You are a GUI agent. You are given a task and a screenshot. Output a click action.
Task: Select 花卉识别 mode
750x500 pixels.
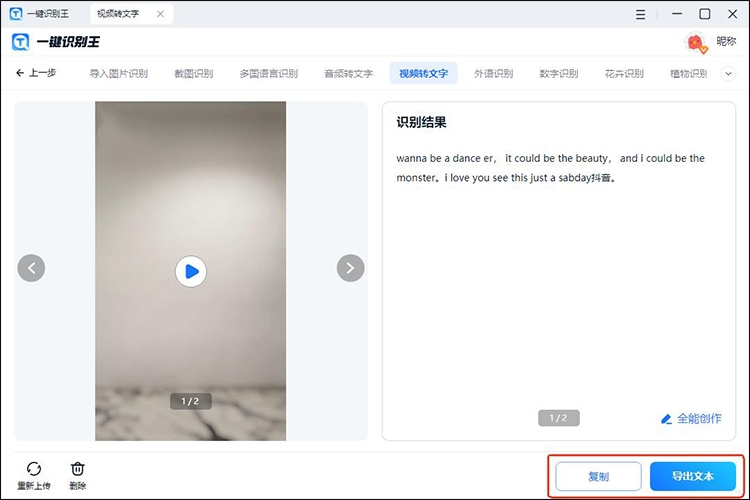tap(624, 74)
